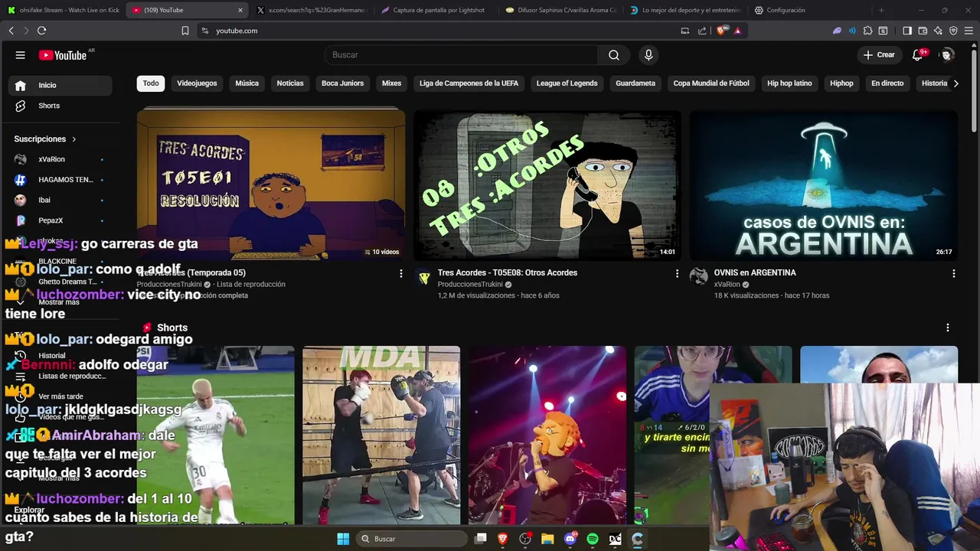Toggle the Brave sidebar panel icon
Image resolution: width=980 pixels, height=551 pixels.
pos(907,31)
